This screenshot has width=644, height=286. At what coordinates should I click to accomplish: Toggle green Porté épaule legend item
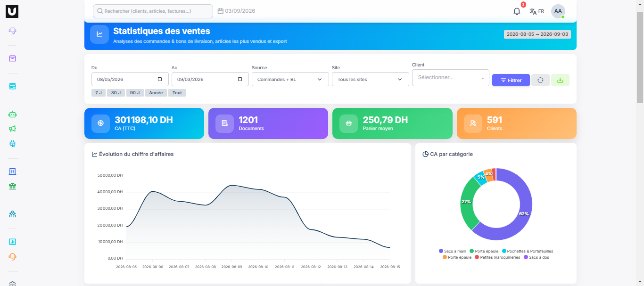[484, 251]
